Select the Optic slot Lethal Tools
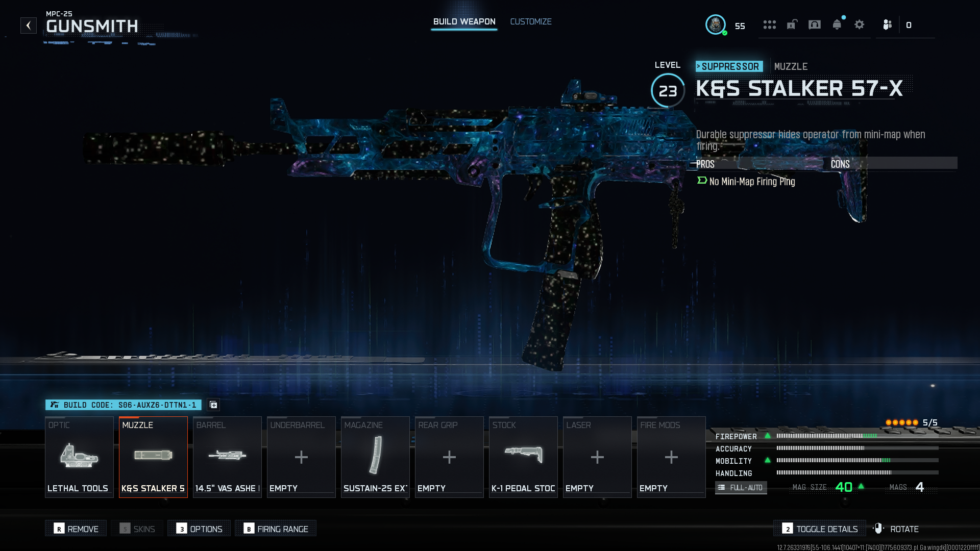This screenshot has width=980, height=551. [x=79, y=457]
